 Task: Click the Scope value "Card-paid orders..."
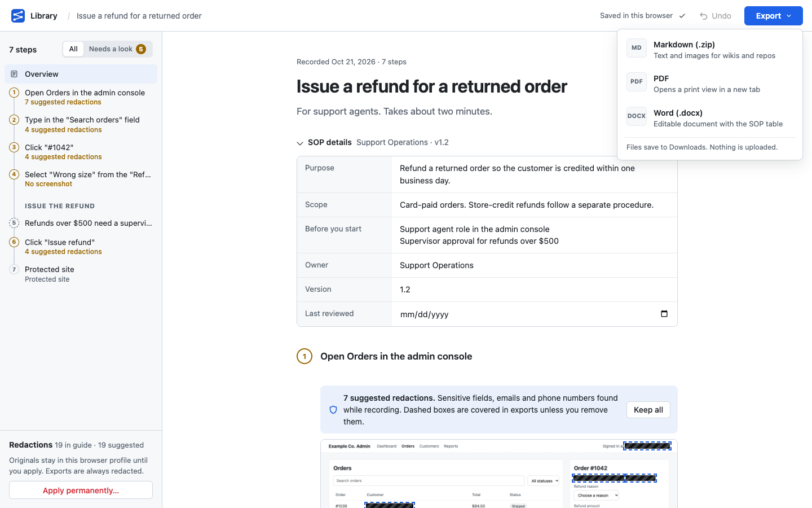click(x=527, y=205)
